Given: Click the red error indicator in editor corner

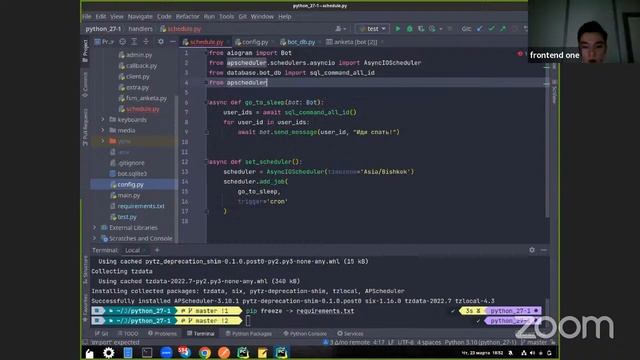Looking at the screenshot, I should tap(520, 53).
